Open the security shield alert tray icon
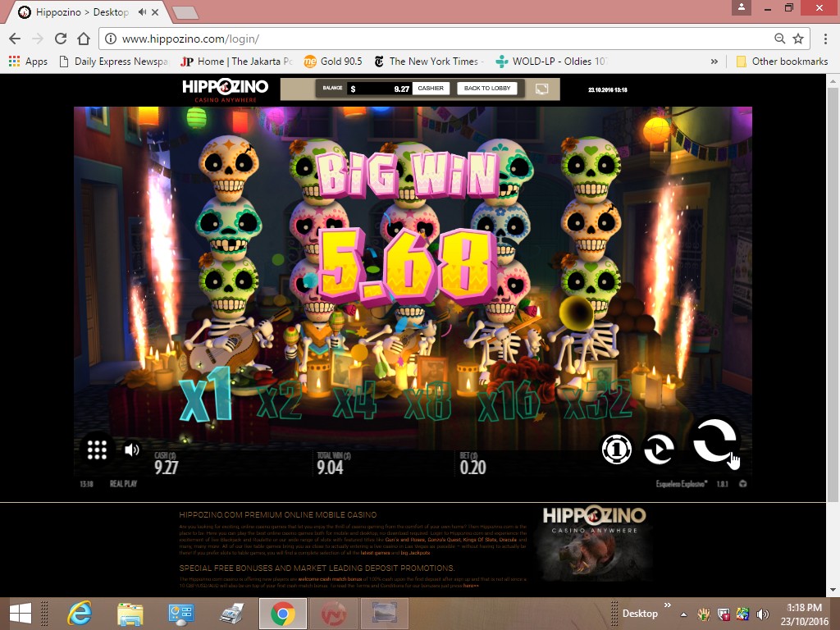This screenshot has width=840, height=630. click(724, 614)
